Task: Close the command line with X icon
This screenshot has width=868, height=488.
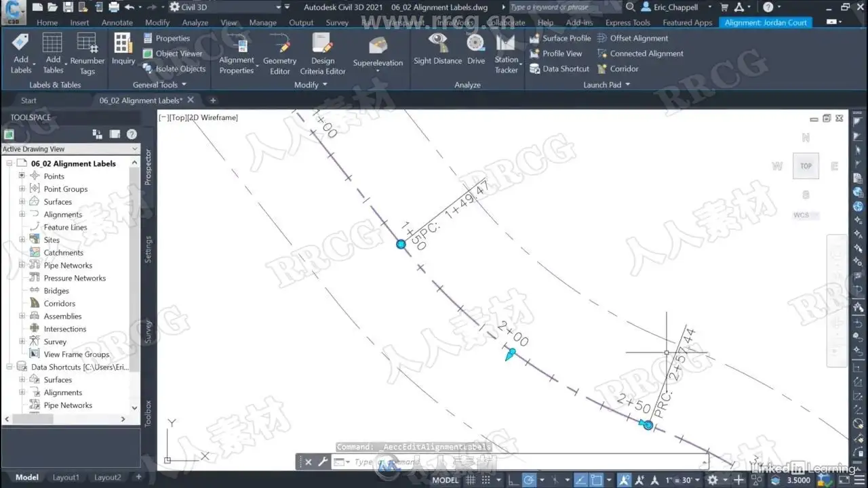Action: 308,462
